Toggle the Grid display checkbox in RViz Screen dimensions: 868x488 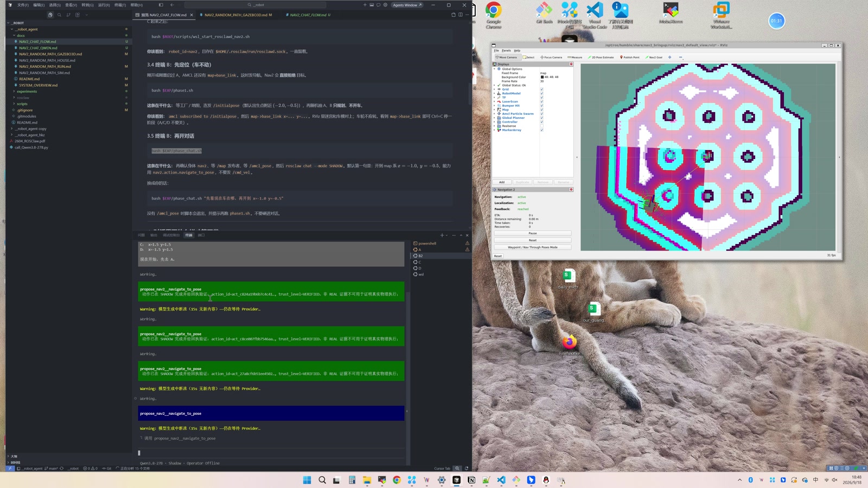pos(541,89)
